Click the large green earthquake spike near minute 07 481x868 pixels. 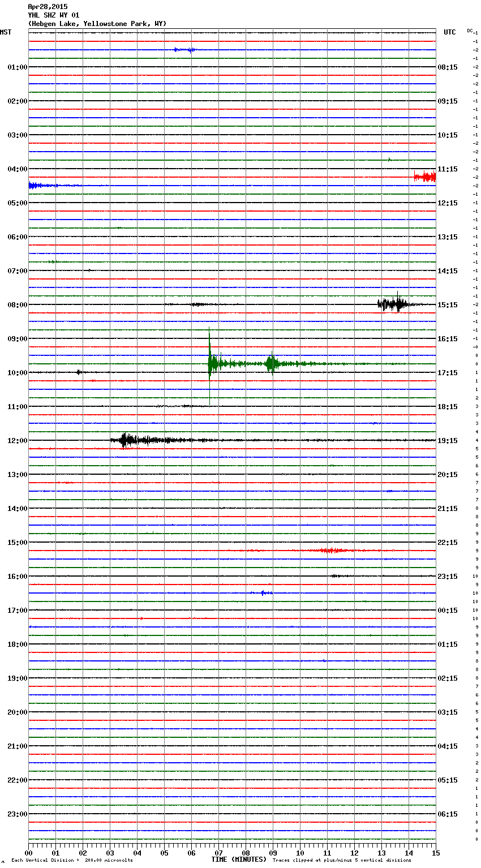pos(209,364)
